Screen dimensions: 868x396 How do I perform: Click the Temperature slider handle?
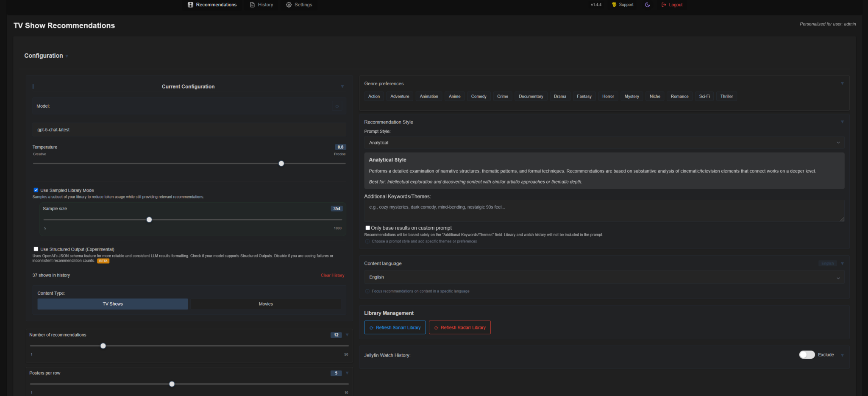pos(281,164)
